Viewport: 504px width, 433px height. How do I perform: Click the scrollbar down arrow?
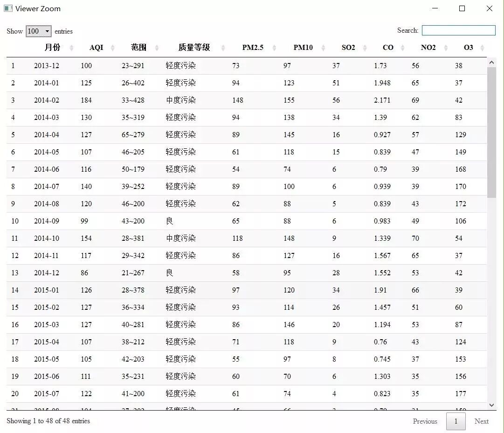click(x=491, y=405)
